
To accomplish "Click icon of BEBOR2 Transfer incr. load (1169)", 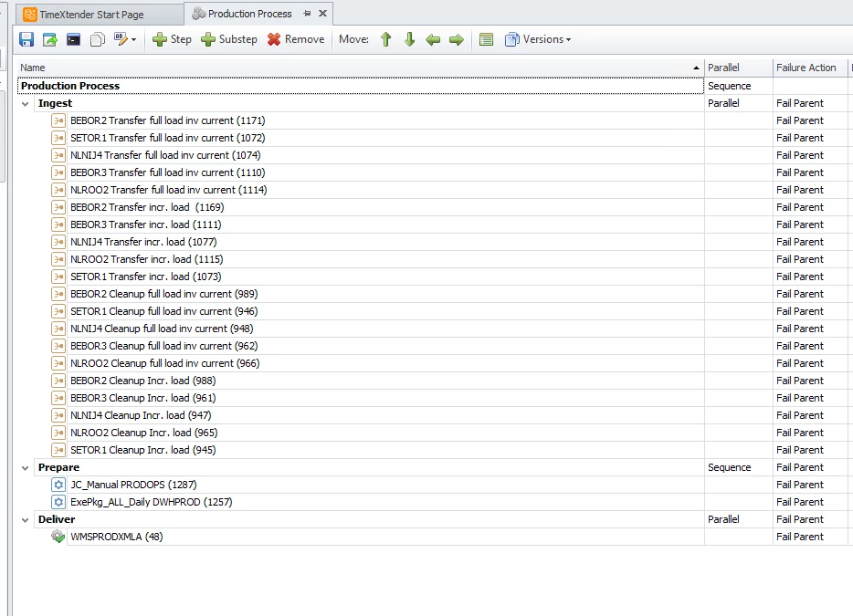I will (x=58, y=208).
